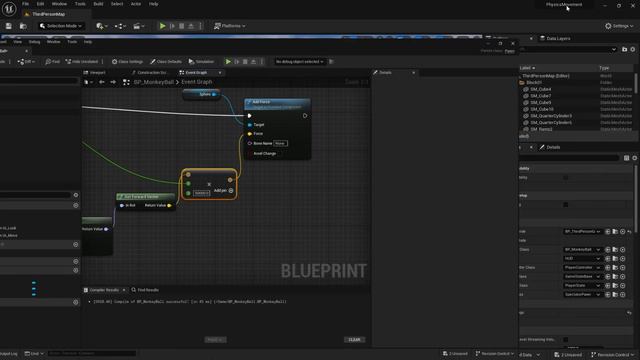The height and width of the screenshot is (360, 640).
Task: Use selected asset icon for HUD class row
Action: (608, 258)
